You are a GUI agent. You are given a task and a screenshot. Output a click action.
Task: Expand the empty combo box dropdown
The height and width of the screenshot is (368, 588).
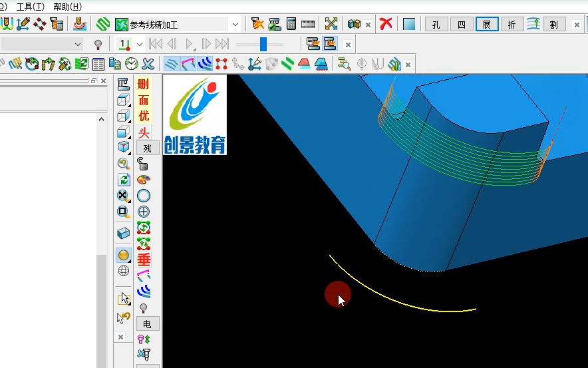(x=78, y=45)
